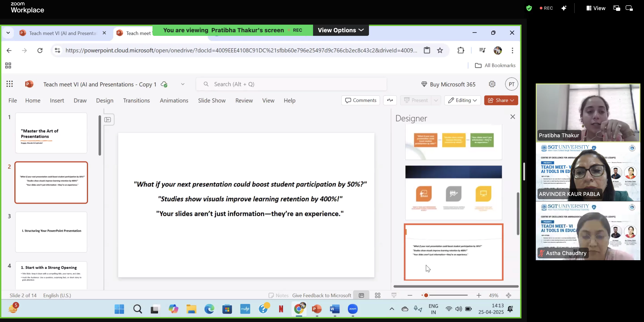Open the PowerPoint app launcher grid
This screenshot has height=322, width=644.
(x=9, y=84)
